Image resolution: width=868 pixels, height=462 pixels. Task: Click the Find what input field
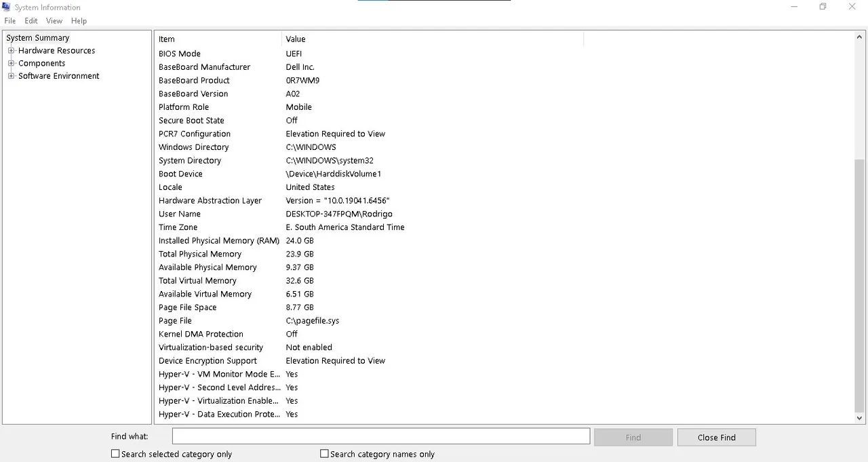click(x=380, y=436)
